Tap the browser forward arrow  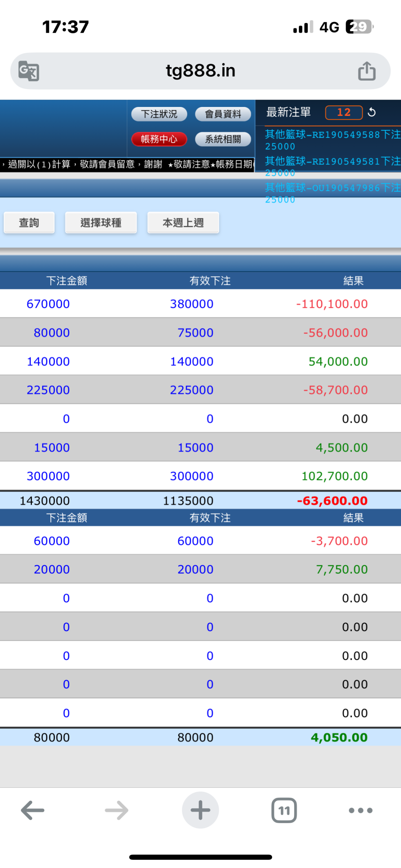116,810
